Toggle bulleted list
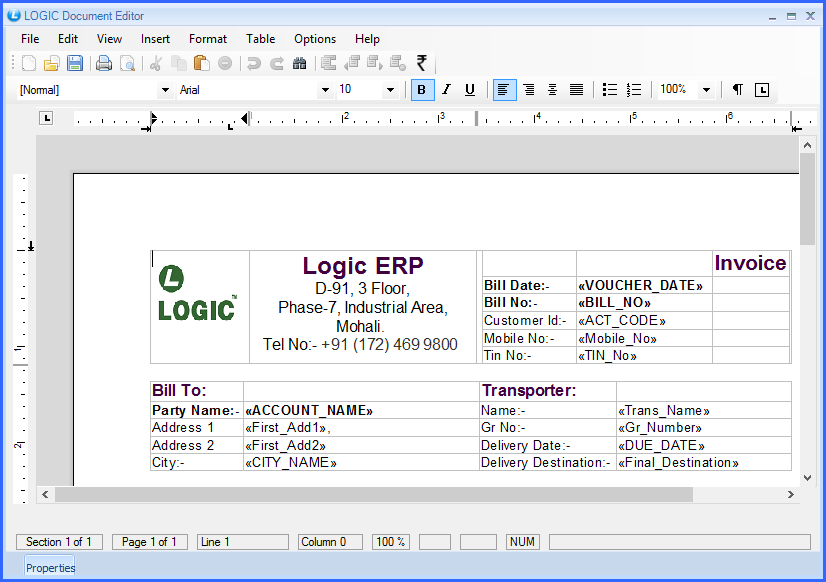Screen dimensions: 826x582 pyautogui.click(x=609, y=90)
